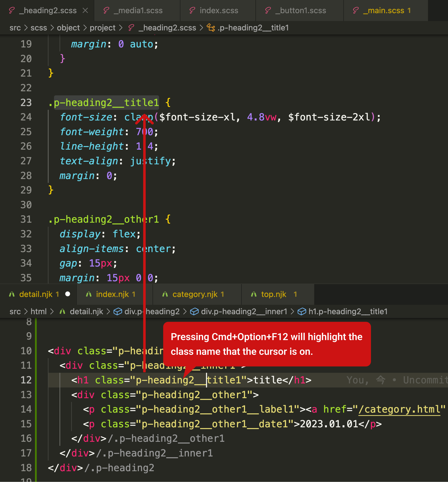Click the Nunjucks icon on detail.njk tab
The height and width of the screenshot is (482, 448).
point(12,294)
